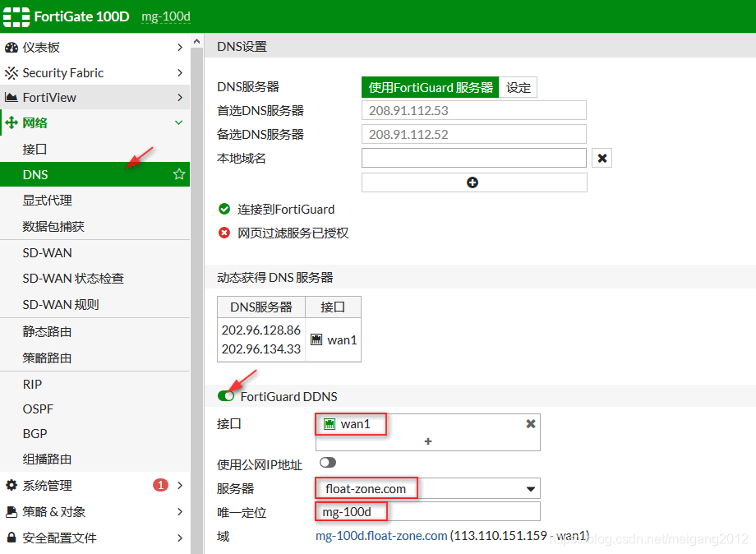The height and width of the screenshot is (554, 756).
Task: Expand Security Fabric submenu chevron
Action: click(x=180, y=73)
